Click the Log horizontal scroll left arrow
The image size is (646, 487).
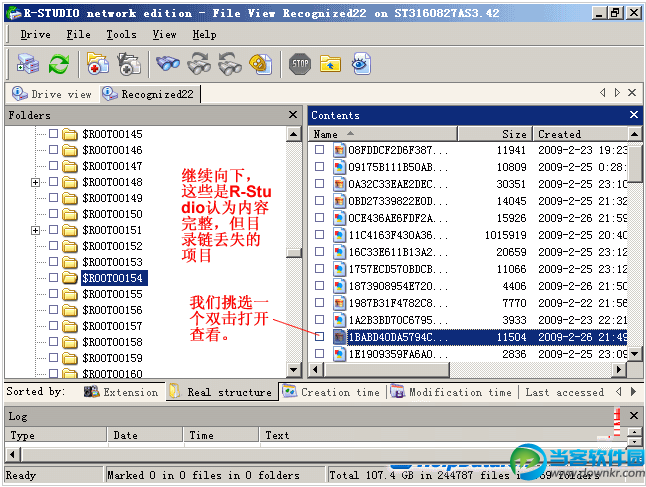[13, 454]
